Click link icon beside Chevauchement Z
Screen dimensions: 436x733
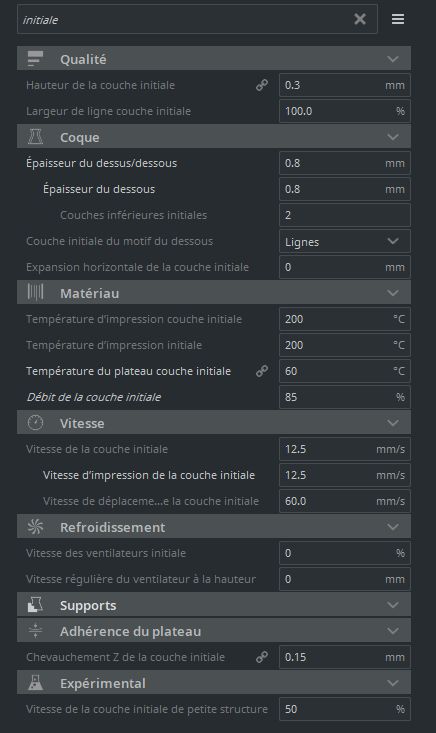pyautogui.click(x=262, y=657)
